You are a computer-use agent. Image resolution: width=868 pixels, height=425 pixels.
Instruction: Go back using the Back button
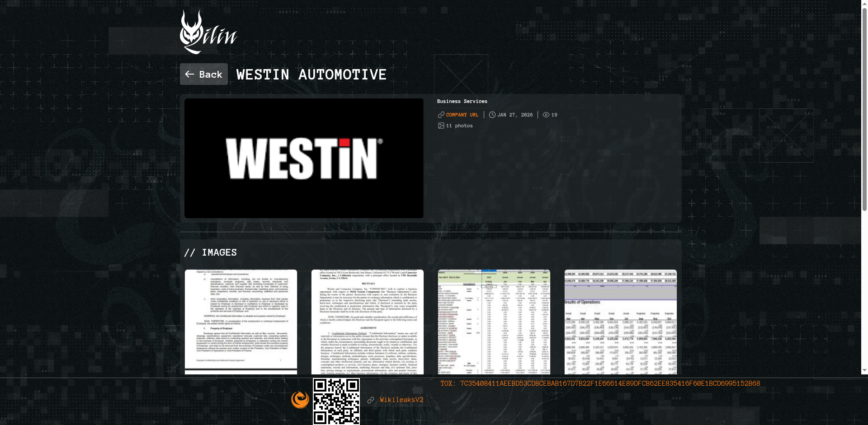point(204,74)
